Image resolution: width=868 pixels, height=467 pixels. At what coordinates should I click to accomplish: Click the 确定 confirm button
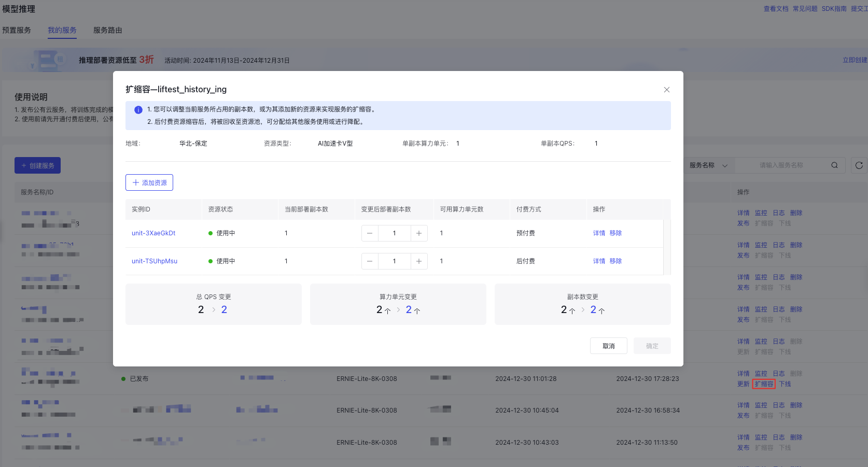(652, 346)
